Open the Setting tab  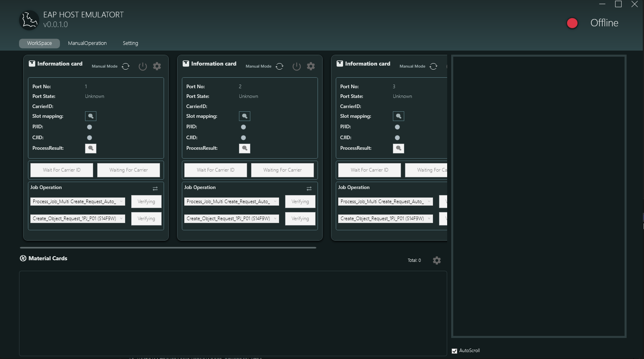[x=130, y=43]
